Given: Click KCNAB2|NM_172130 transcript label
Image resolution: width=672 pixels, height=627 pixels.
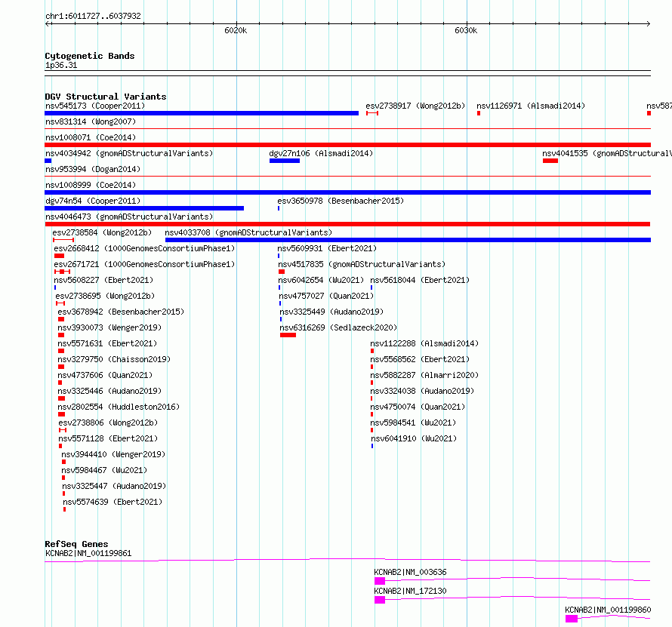Looking at the screenshot, I should (410, 591).
